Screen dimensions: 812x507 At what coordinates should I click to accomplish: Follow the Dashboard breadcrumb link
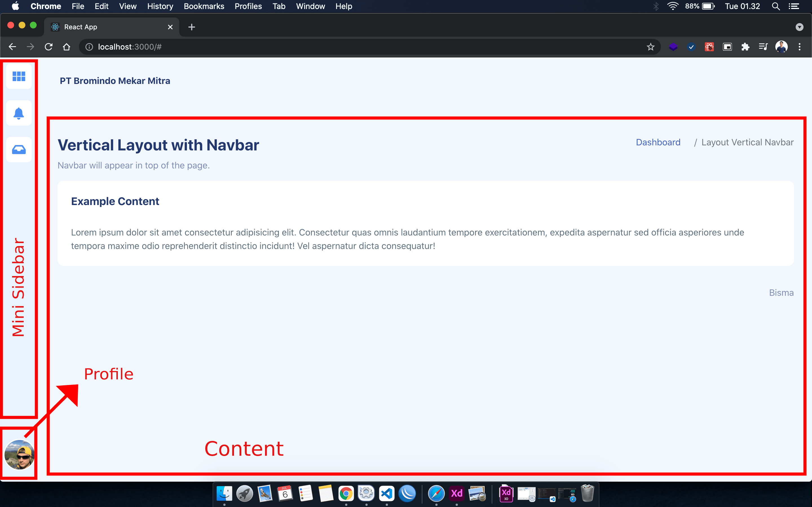pos(658,142)
